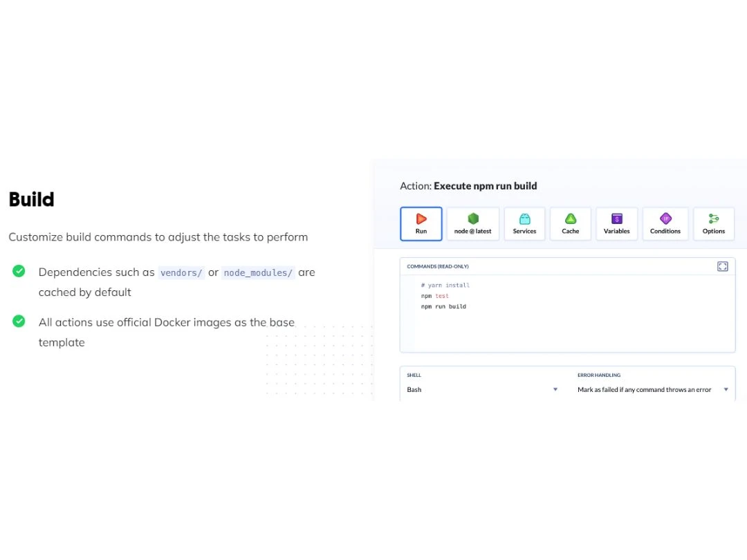Viewport: 747px width, 560px height.
Task: Open the Services tab icon
Action: point(524,224)
